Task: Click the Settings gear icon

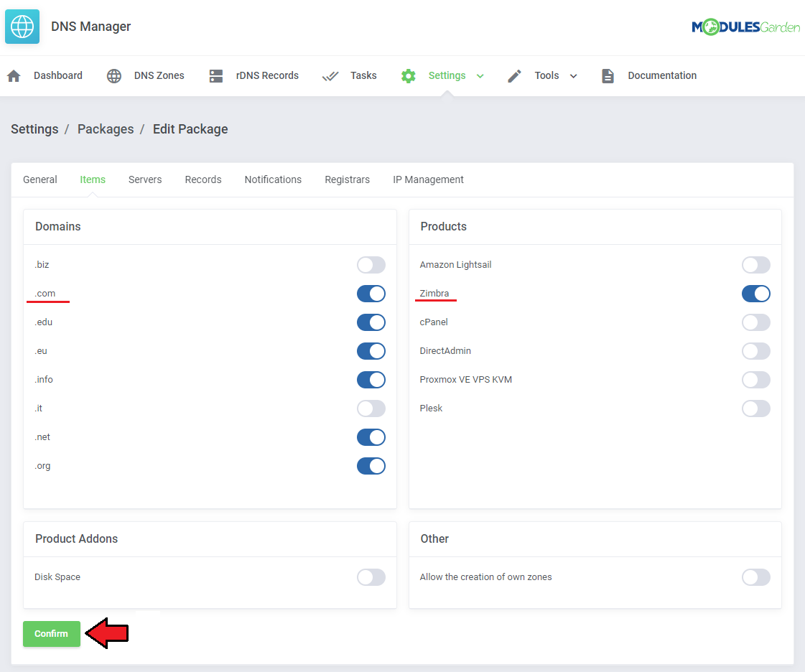Action: [408, 76]
